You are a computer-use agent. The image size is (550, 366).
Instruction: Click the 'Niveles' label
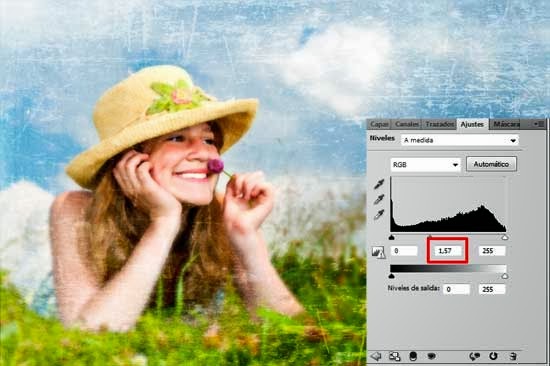[x=382, y=138]
